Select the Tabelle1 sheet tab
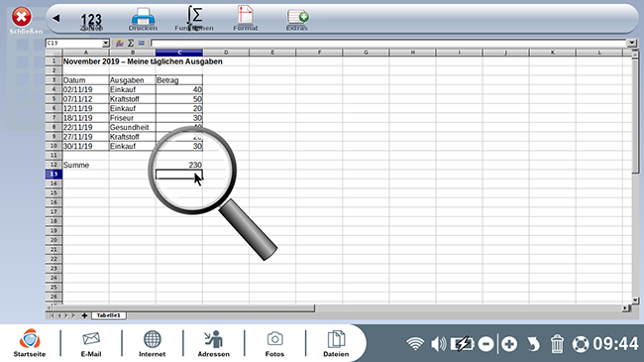Image resolution: width=644 pixels, height=362 pixels. [108, 315]
